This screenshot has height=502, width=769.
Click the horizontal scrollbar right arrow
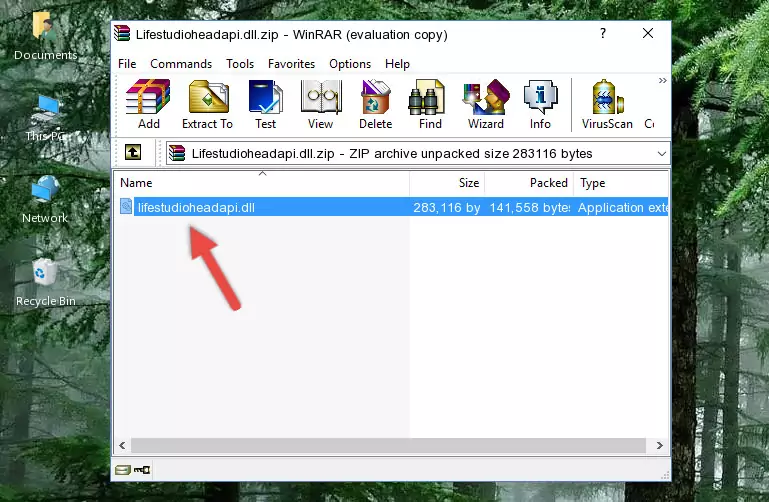tap(660, 445)
